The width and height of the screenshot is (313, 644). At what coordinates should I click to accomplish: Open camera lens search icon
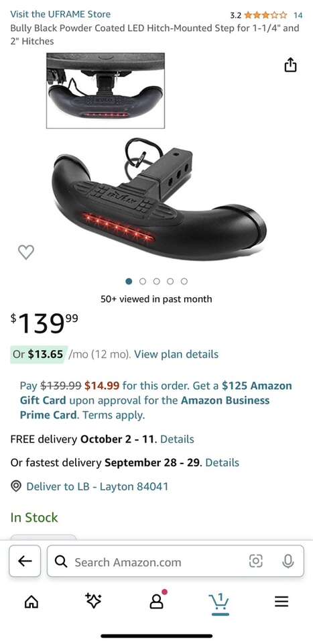click(256, 561)
